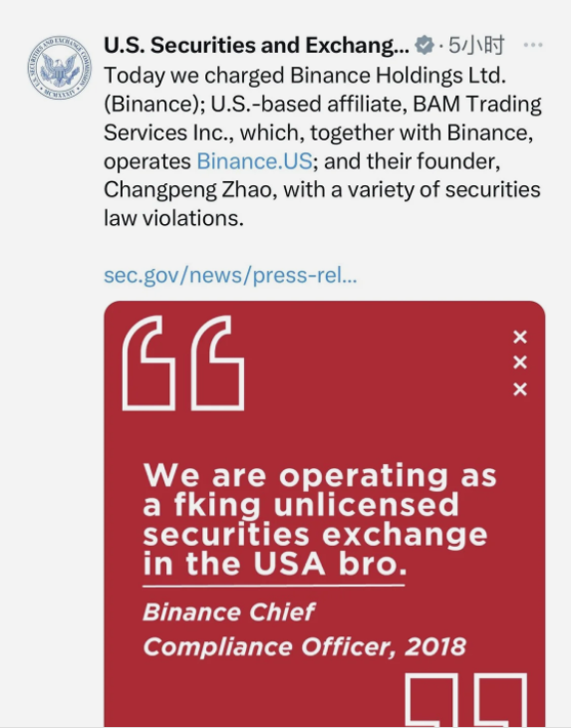Click the 5小时 timestamp
The width and height of the screenshot is (571, 728).
point(476,45)
